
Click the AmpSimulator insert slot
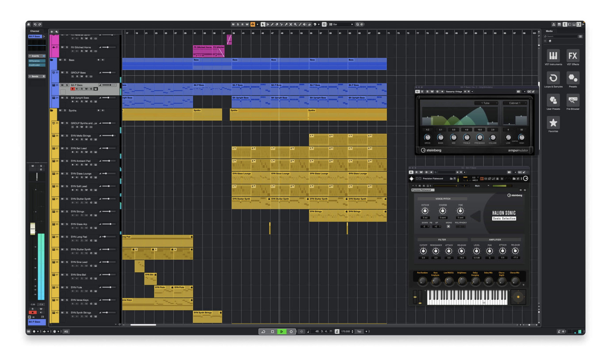tap(37, 65)
